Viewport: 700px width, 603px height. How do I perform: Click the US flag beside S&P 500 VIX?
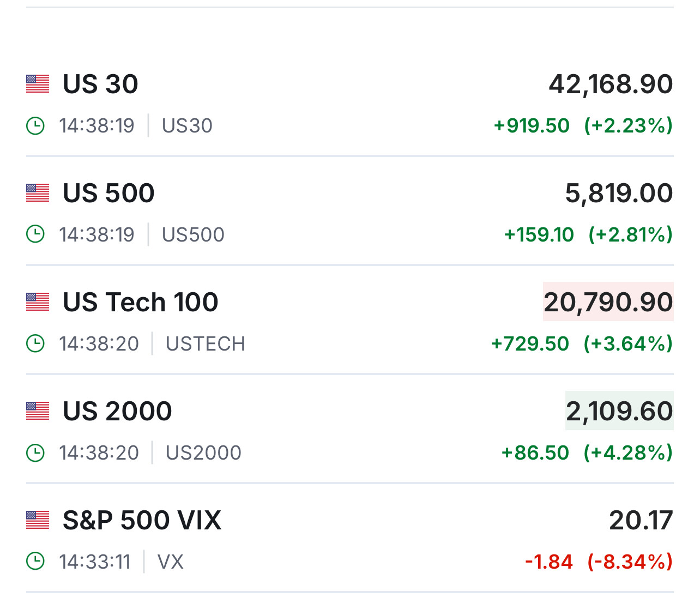pyautogui.click(x=38, y=520)
